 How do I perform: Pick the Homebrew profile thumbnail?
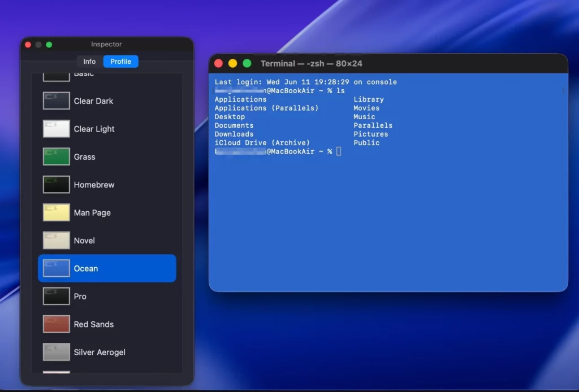click(x=56, y=184)
